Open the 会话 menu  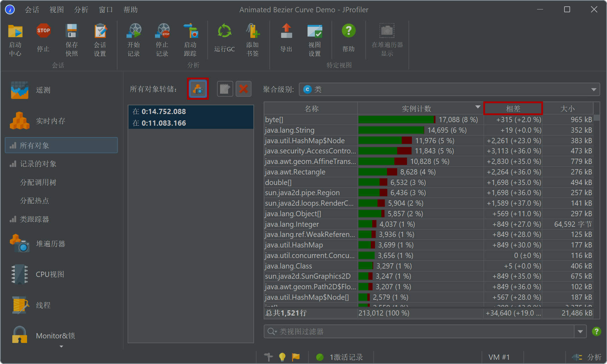tap(32, 10)
